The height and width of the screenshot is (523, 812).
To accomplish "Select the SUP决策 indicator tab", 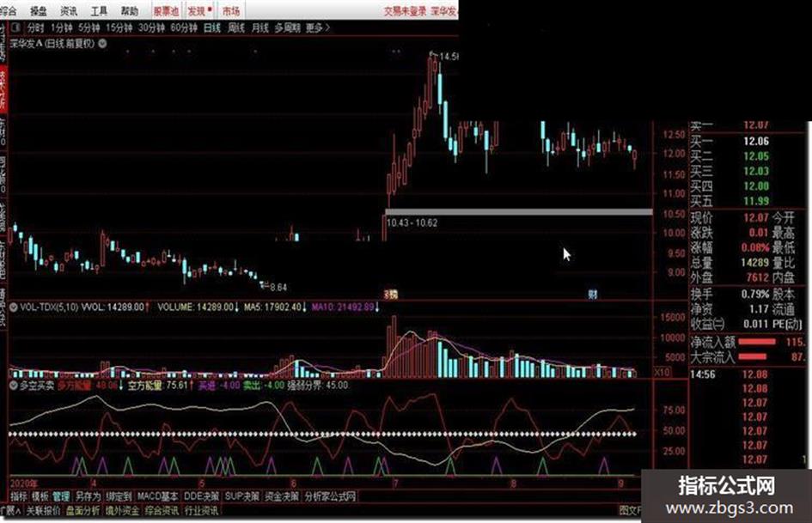I will point(241,496).
